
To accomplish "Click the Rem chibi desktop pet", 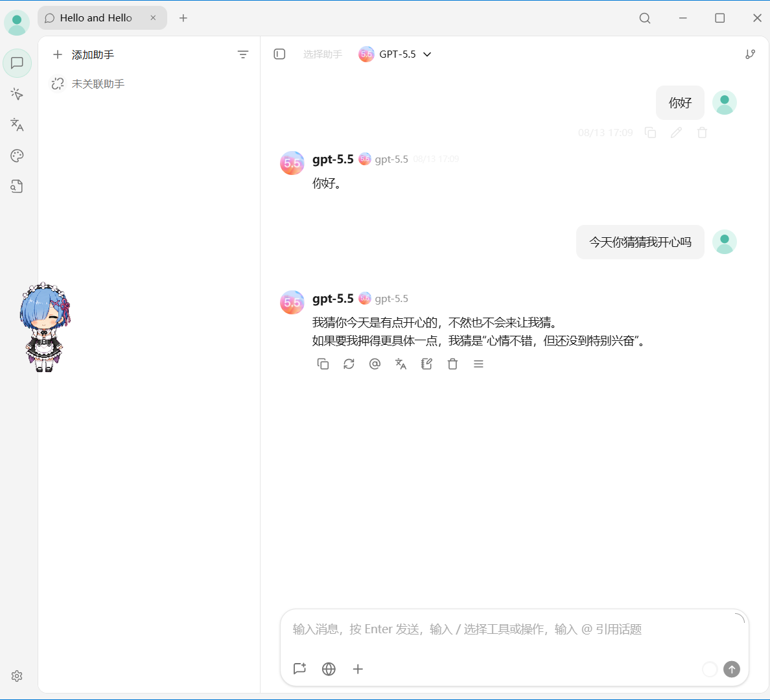I will pos(45,327).
